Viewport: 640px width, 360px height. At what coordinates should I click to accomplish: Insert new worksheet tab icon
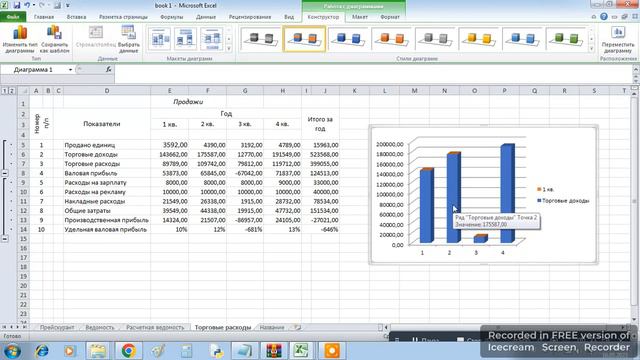coord(298,327)
